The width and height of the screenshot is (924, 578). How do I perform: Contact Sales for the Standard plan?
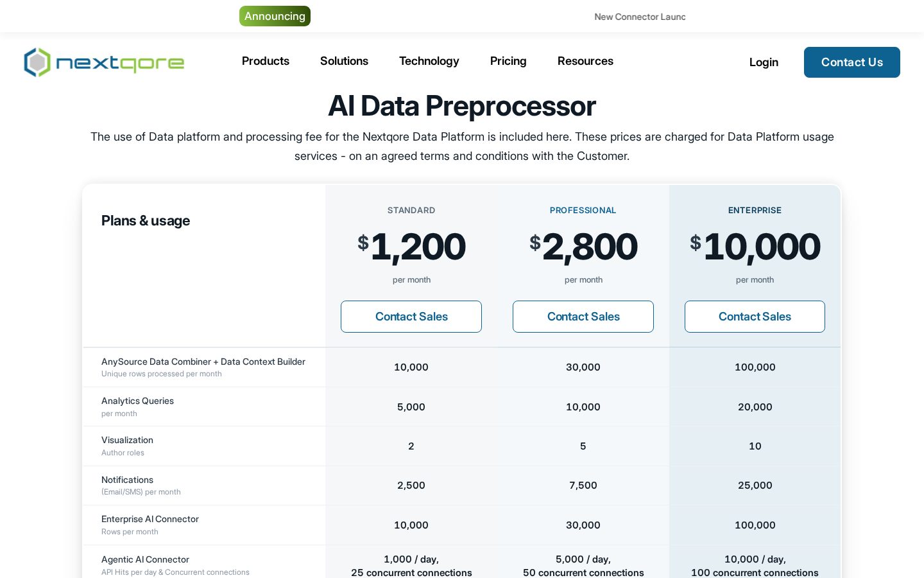tap(411, 317)
